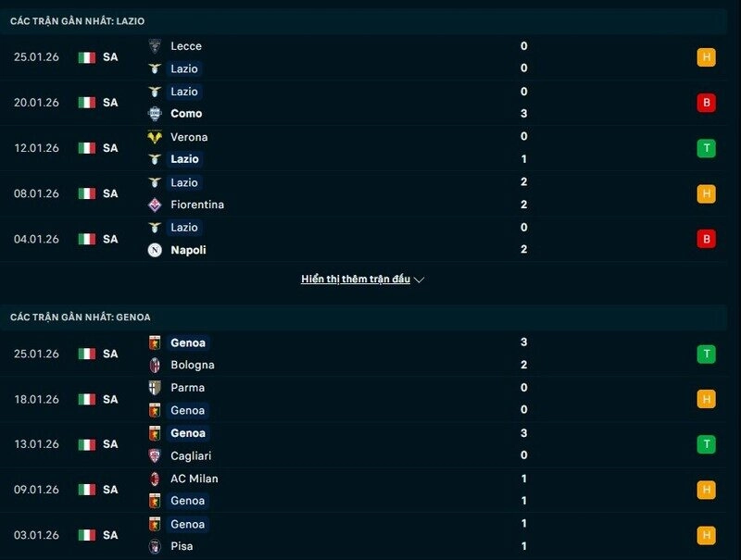Screen dimensions: 741x560
Task: Click the Pisa team badge
Action: click(x=153, y=546)
